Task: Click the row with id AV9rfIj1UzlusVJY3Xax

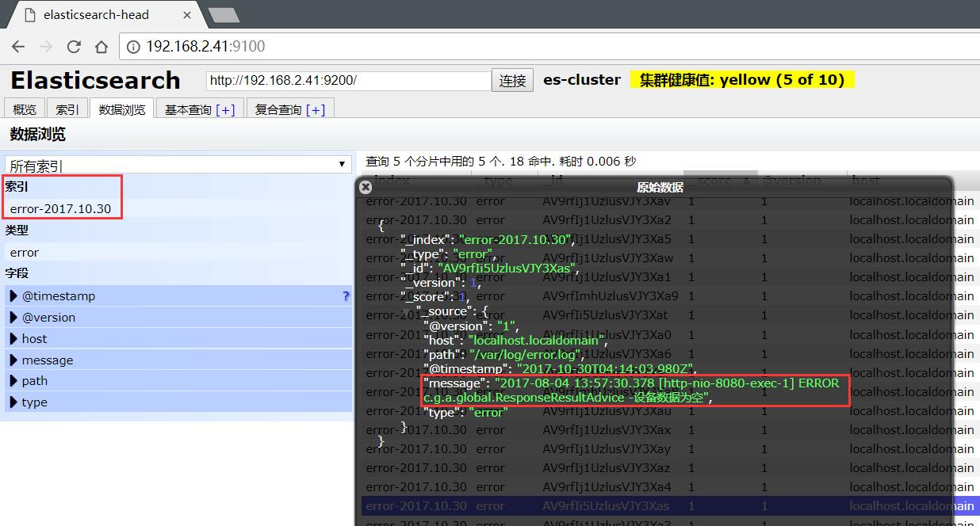Action: pyautogui.click(x=670, y=429)
